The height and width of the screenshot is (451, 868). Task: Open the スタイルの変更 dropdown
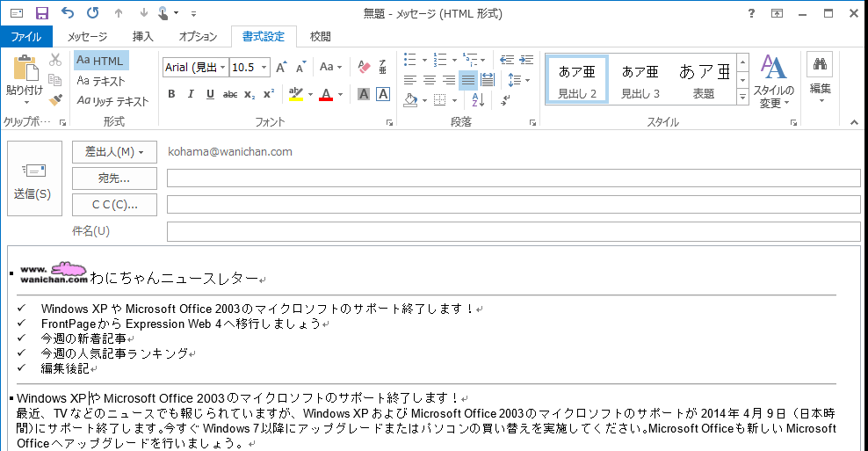(x=773, y=82)
